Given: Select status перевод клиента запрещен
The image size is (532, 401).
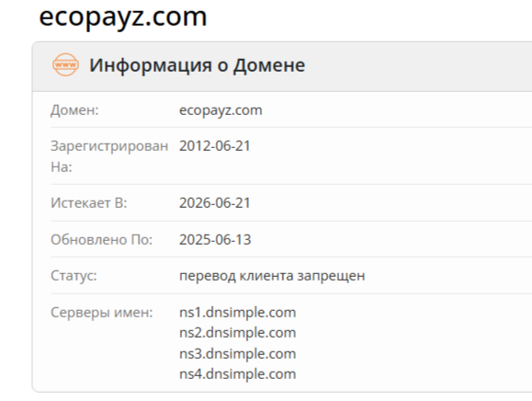Looking at the screenshot, I should [x=272, y=276].
